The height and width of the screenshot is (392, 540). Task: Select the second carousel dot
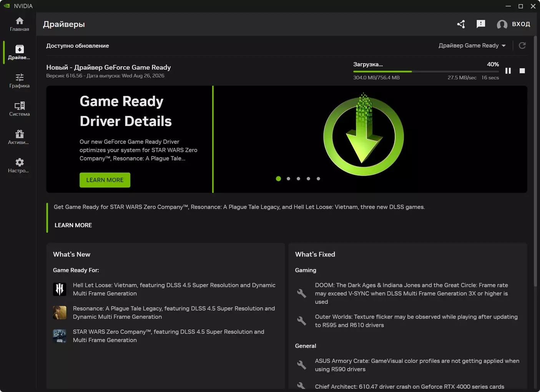[x=288, y=179]
